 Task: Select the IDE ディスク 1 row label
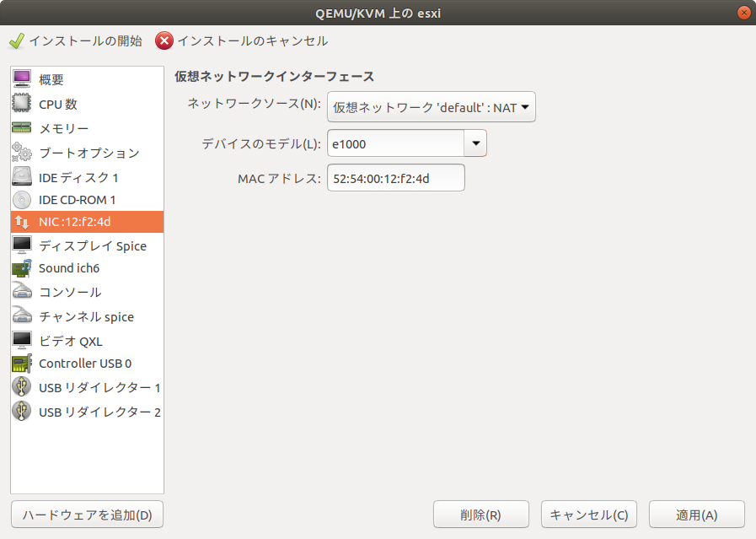point(78,177)
